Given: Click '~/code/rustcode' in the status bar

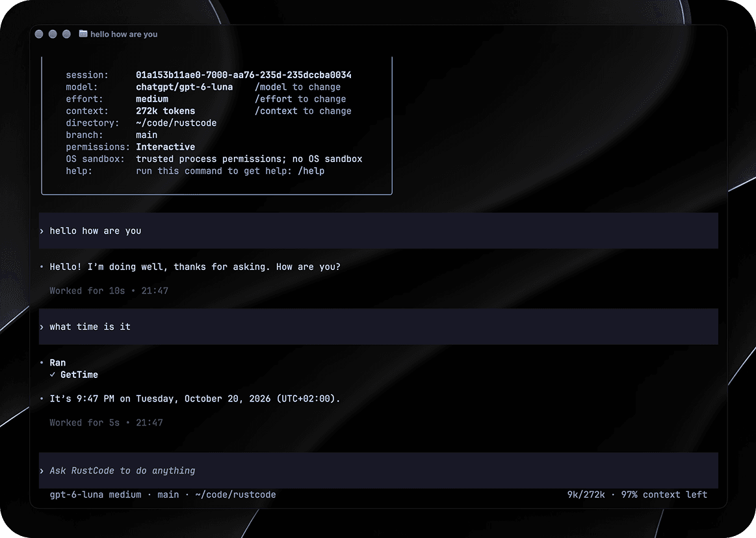Looking at the screenshot, I should (x=235, y=494).
